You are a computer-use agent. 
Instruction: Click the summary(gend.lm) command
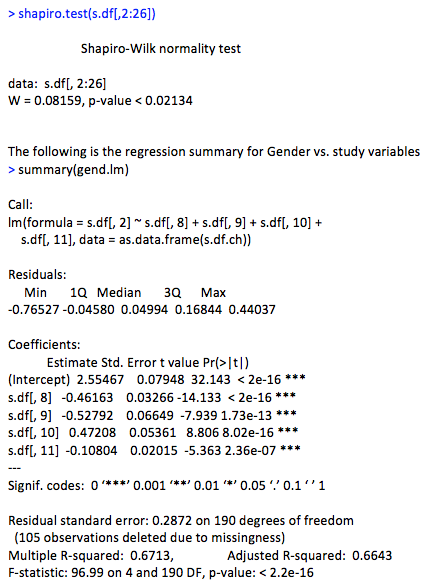[68, 170]
